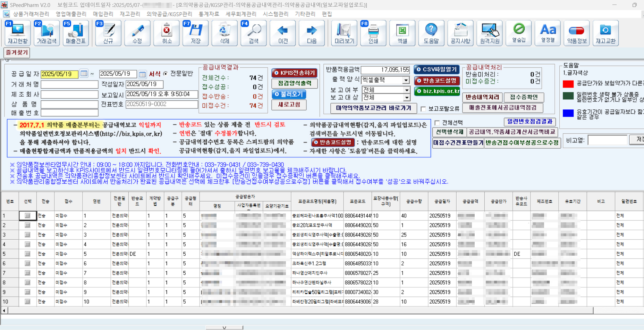Viewport: 644px width, 330px height.
Task: Tick selection checkbox in row 2
Action: (x=27, y=225)
